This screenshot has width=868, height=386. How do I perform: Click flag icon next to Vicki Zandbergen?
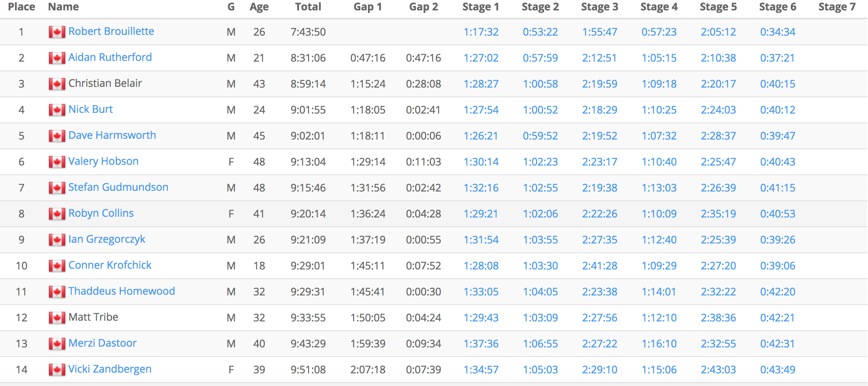coord(57,370)
